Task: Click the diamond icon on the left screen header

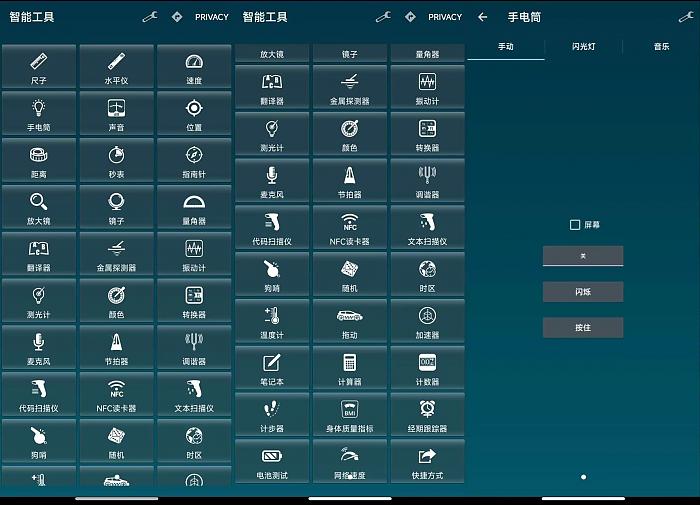Action: pyautogui.click(x=177, y=17)
